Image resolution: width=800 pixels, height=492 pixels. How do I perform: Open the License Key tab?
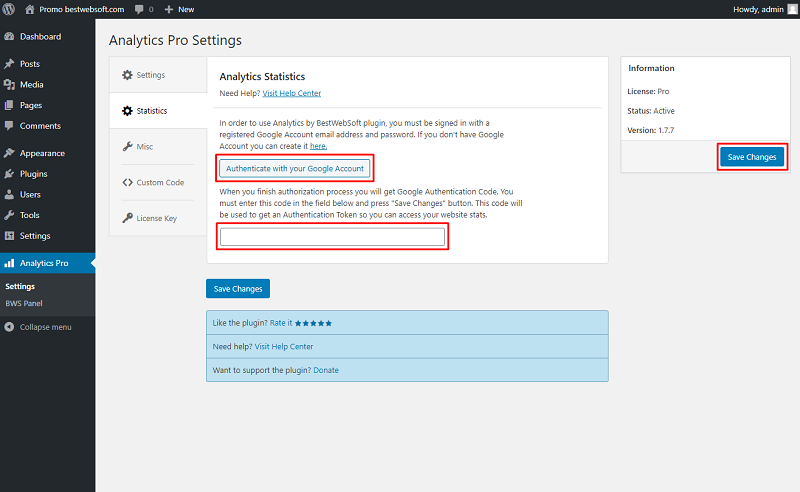[x=158, y=218]
